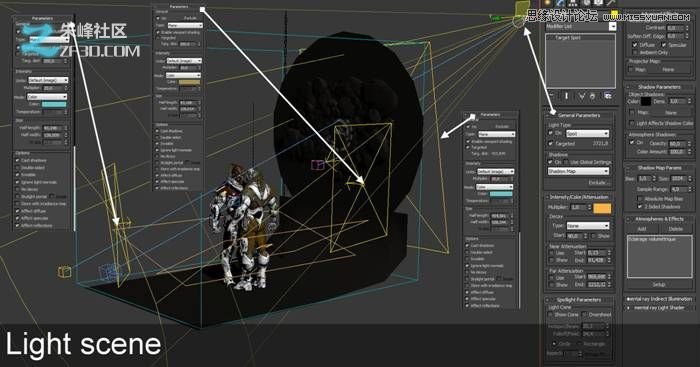This screenshot has width=700, height=367.
Task: Open the Spot light type dropdown
Action: coord(587,133)
